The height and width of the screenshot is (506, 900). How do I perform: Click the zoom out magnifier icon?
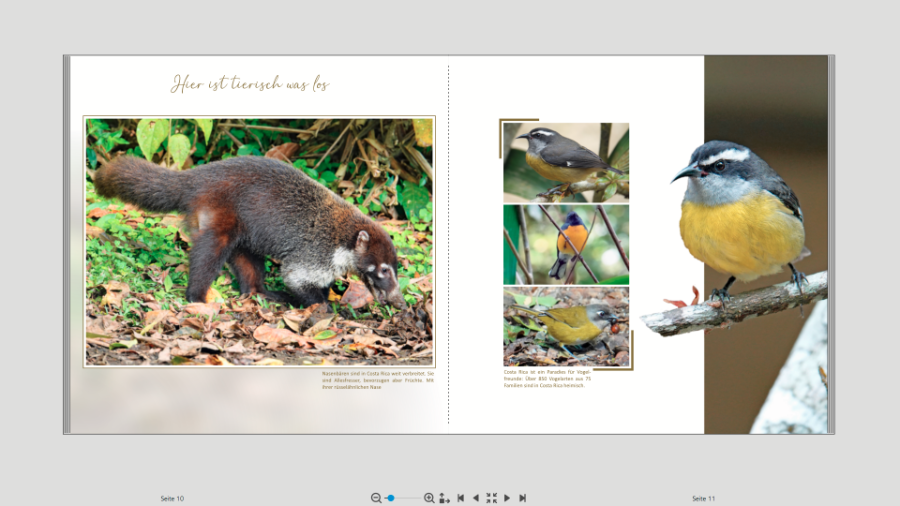(376, 498)
